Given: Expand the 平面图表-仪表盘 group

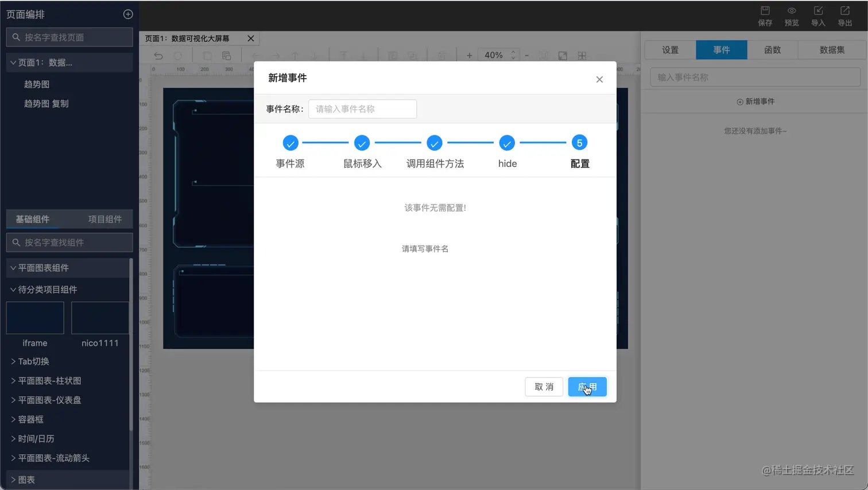Looking at the screenshot, I should [13, 400].
